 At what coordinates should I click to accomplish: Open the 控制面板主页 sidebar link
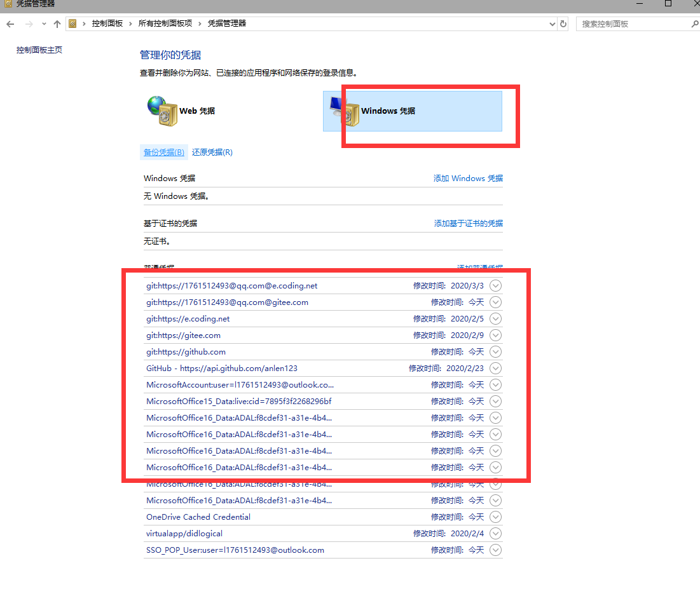click(x=39, y=50)
